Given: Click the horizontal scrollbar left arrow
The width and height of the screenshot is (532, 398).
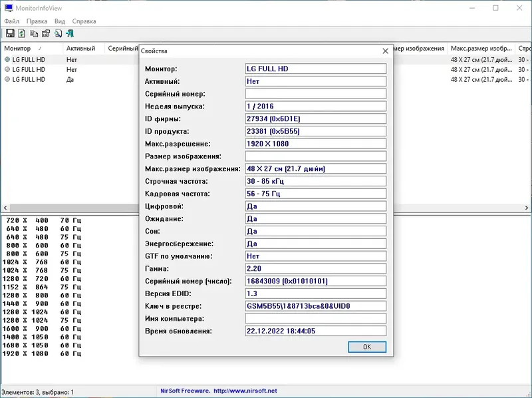Looking at the screenshot, I should [x=5, y=208].
